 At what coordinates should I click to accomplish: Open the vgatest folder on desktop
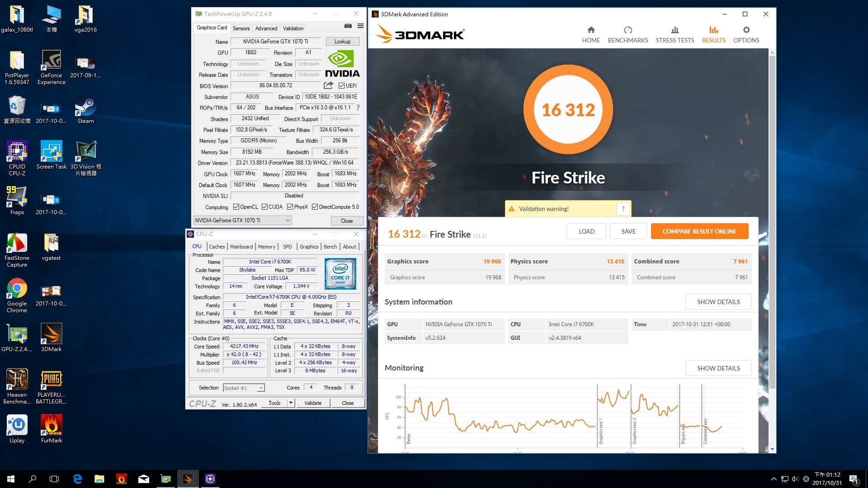(x=52, y=247)
